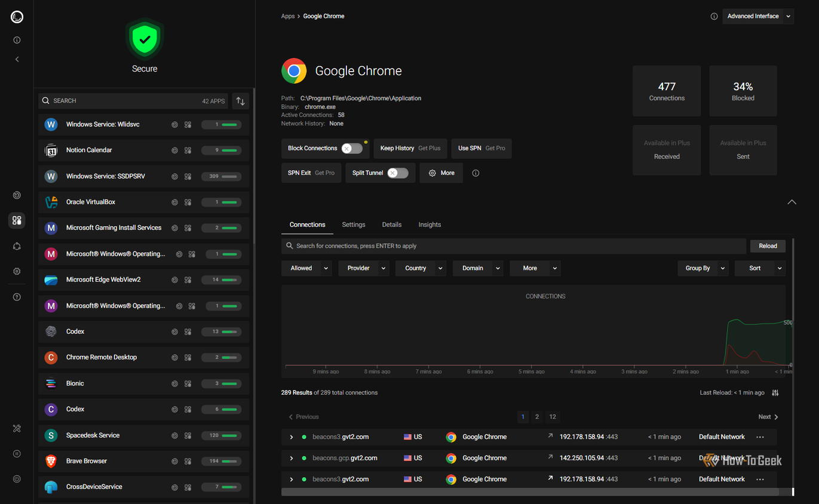Screen dimensions: 819x504
Task: Click the Reload button
Action: coord(768,246)
